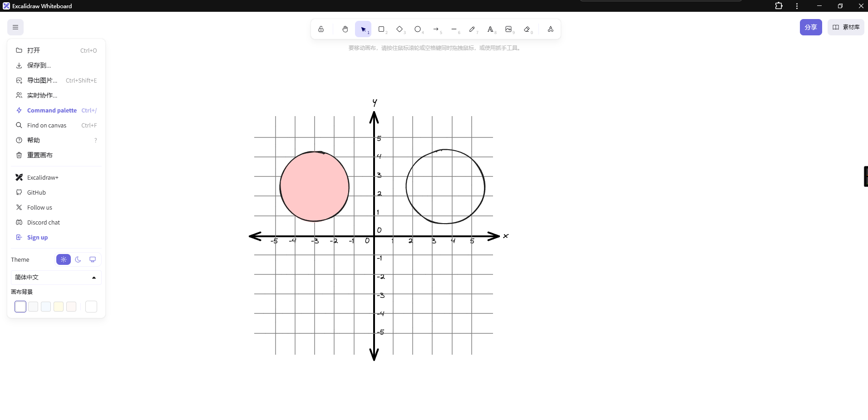868x420 pixels.
Task: Click the 分享 share button
Action: [x=810, y=27]
